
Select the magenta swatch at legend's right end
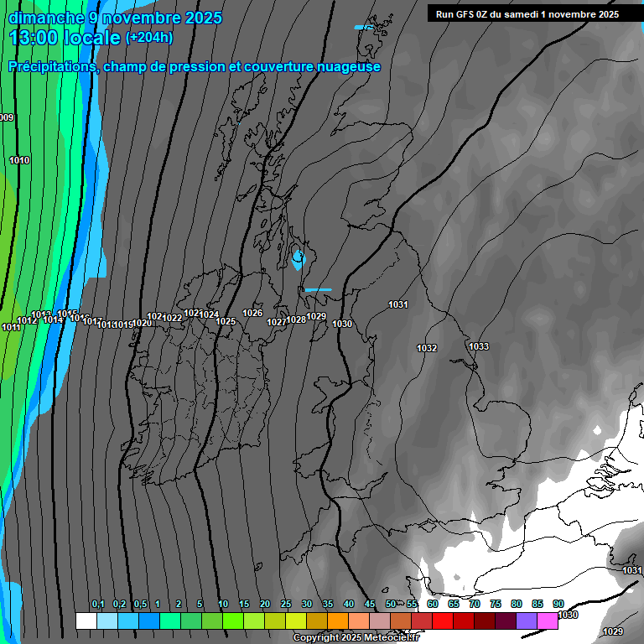(x=548, y=621)
